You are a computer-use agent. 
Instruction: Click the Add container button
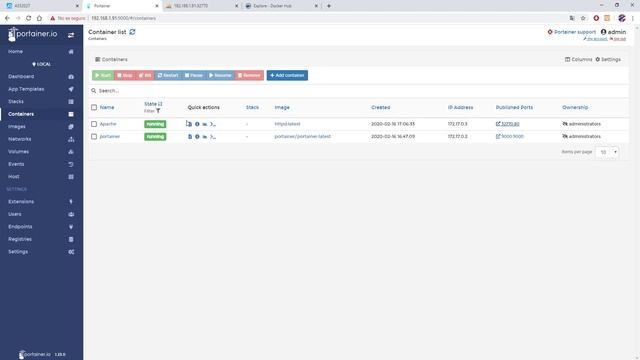287,76
